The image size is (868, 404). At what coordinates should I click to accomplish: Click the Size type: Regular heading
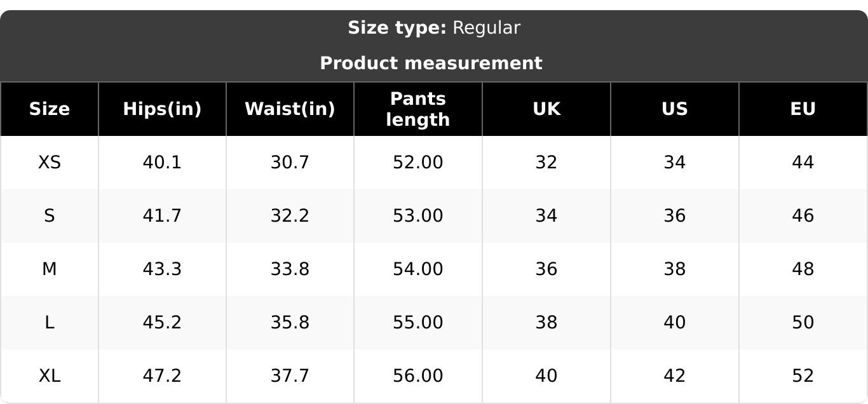(434, 28)
